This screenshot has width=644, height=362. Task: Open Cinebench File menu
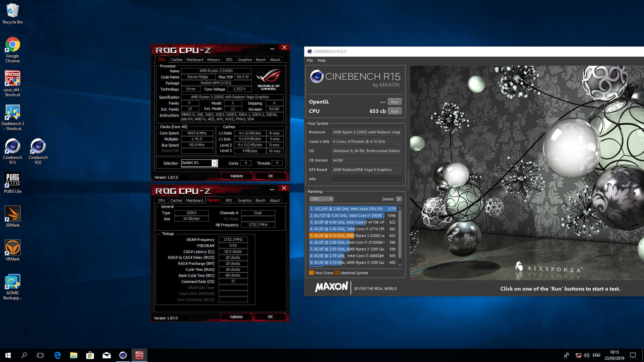[x=310, y=60]
